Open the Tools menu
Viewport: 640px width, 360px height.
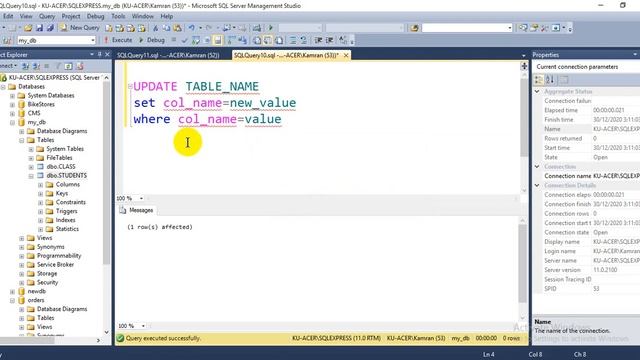tap(118, 16)
